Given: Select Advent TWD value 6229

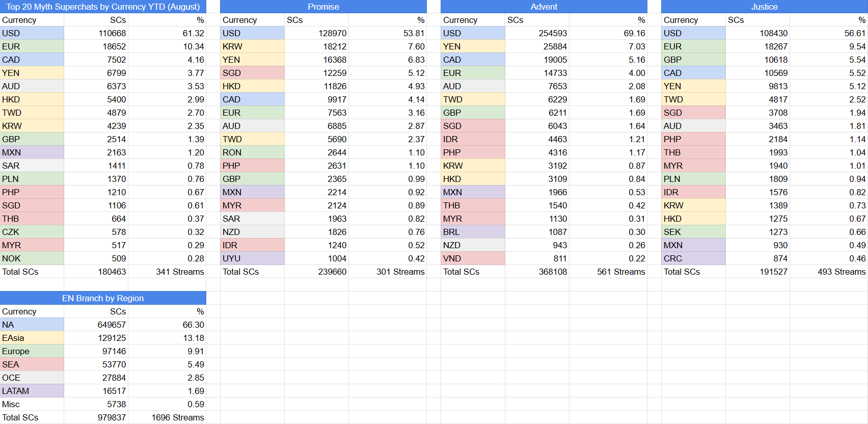Looking at the screenshot, I should tap(537, 99).
